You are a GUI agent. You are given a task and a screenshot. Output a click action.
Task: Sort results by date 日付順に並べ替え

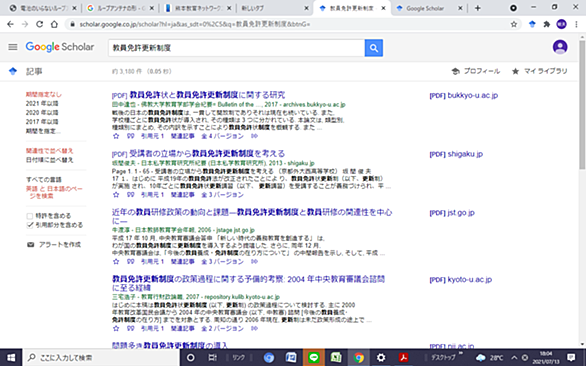click(x=50, y=160)
